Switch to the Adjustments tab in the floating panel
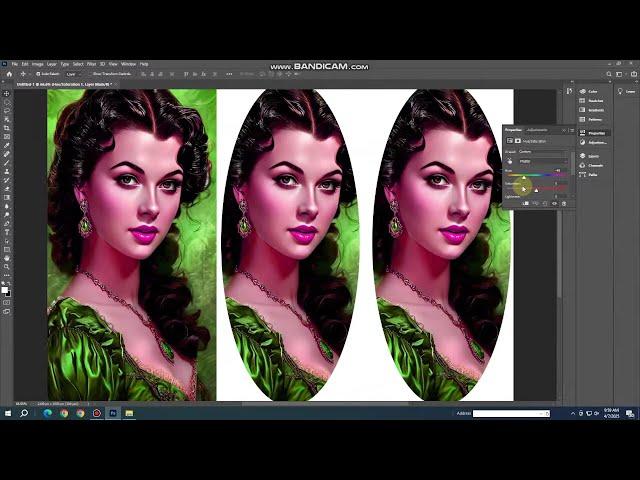The image size is (640, 480). pos(537,130)
